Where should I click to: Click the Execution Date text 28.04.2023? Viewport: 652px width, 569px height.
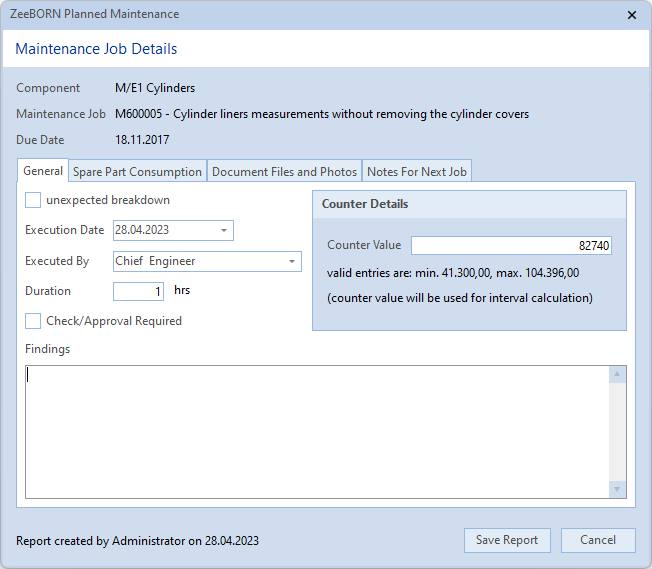coord(142,230)
